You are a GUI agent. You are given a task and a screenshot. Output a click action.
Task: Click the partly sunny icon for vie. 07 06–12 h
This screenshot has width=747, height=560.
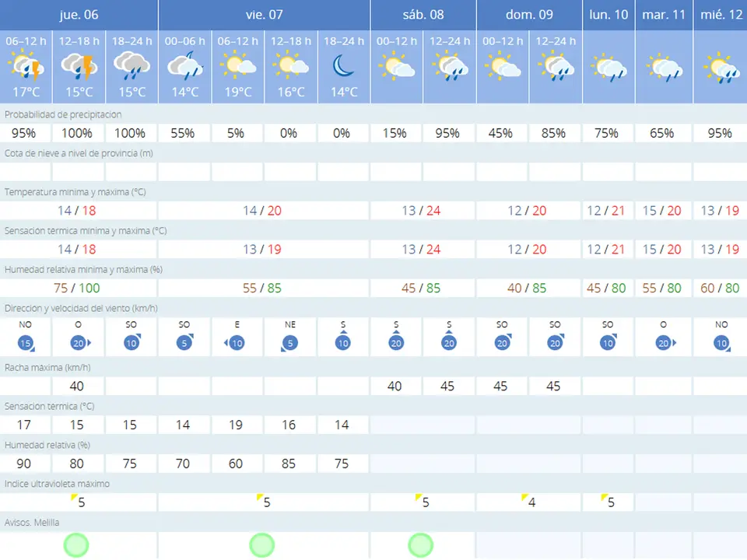click(238, 65)
